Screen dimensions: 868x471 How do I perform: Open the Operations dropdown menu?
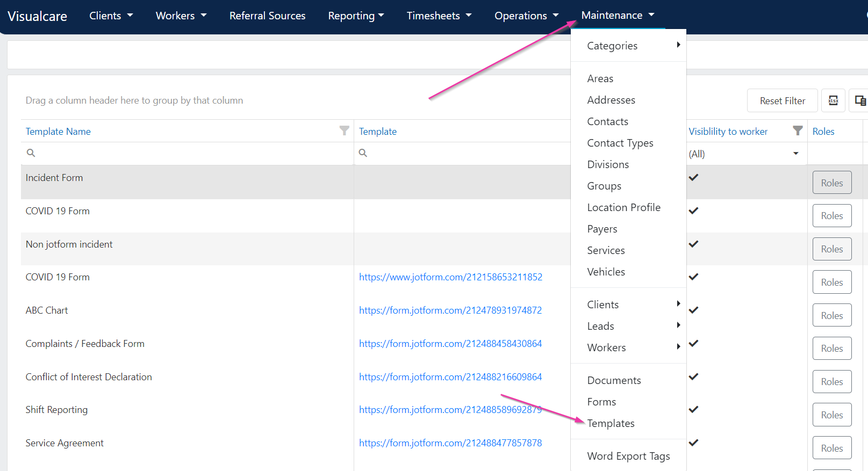click(527, 16)
